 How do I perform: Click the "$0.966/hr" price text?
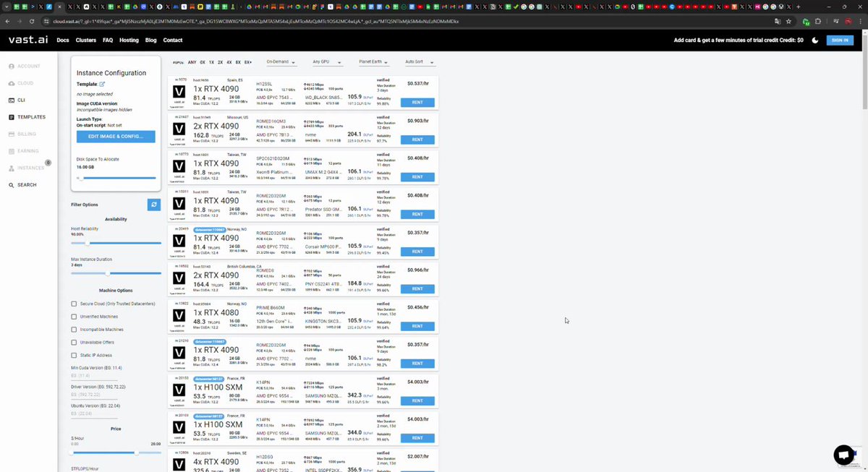coord(418,270)
